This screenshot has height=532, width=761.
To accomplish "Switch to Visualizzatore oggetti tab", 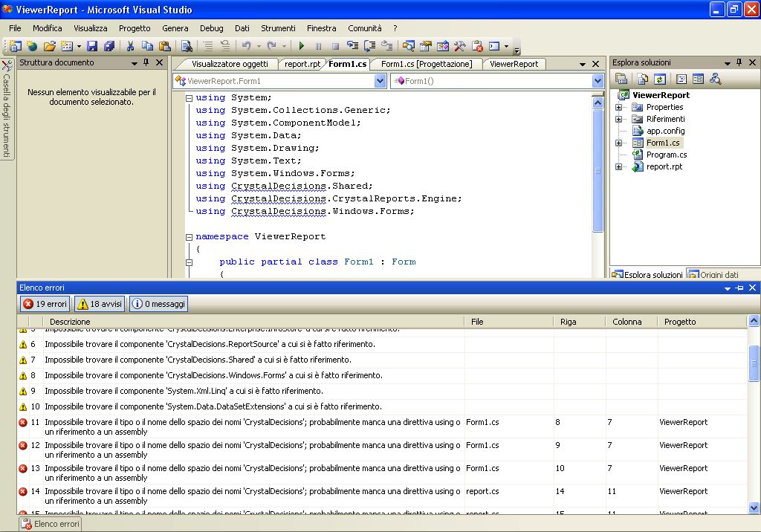I will click(230, 64).
